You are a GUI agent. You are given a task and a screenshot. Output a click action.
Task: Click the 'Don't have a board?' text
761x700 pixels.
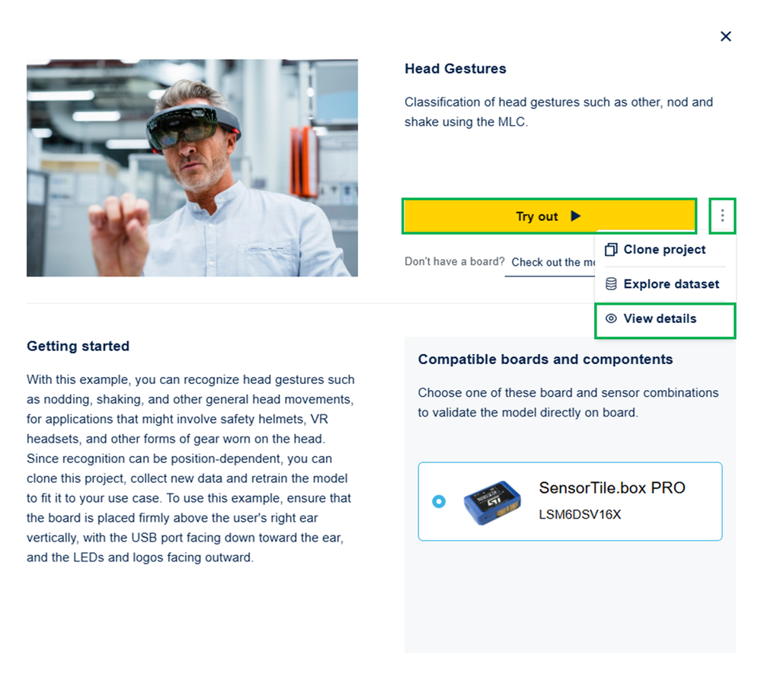click(x=454, y=262)
